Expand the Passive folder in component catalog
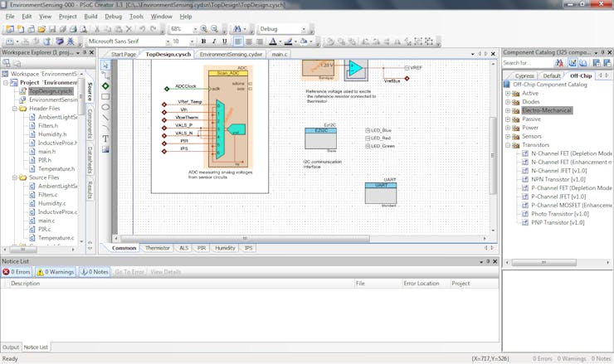The height and width of the screenshot is (364, 614). point(508,119)
